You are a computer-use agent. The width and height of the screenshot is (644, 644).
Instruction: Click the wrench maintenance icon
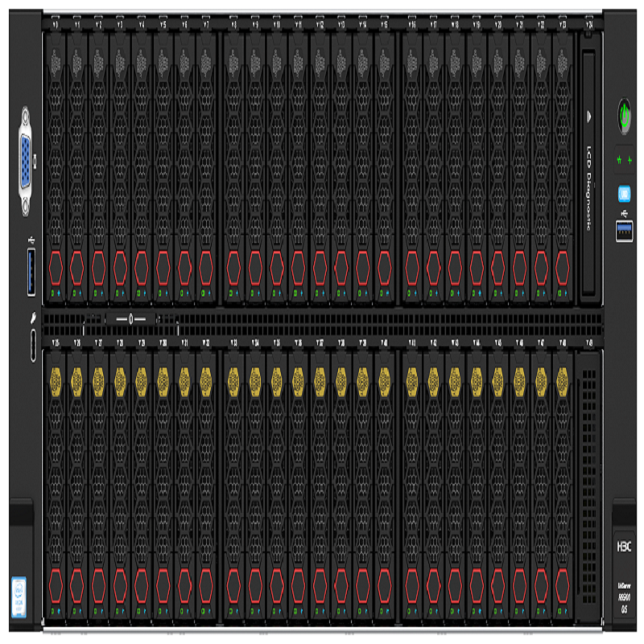tap(31, 318)
